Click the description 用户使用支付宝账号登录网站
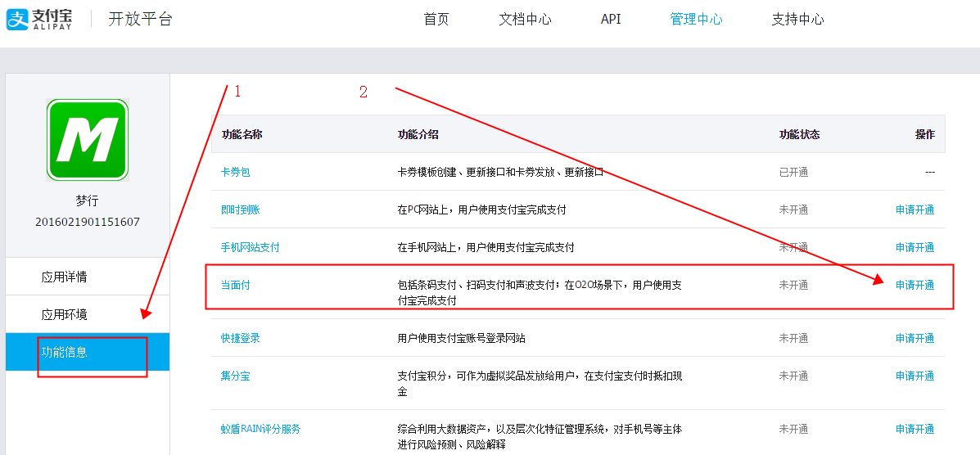The height and width of the screenshot is (455, 980). (x=461, y=338)
